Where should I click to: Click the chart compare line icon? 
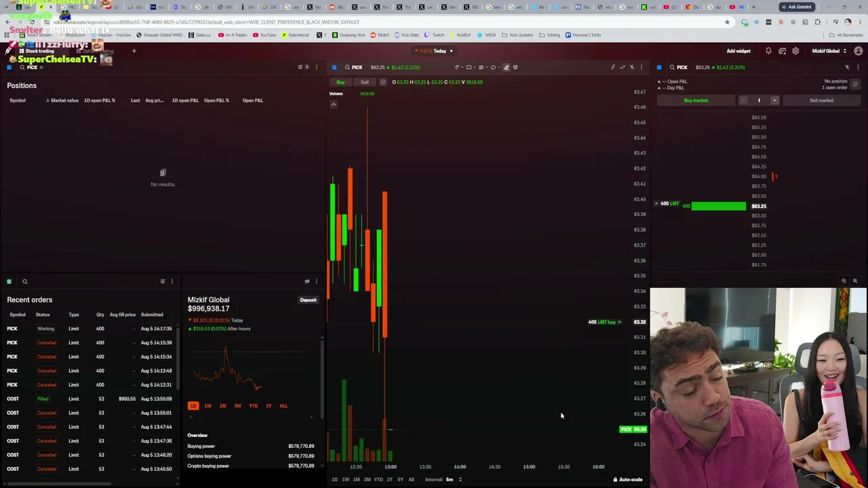(x=623, y=67)
